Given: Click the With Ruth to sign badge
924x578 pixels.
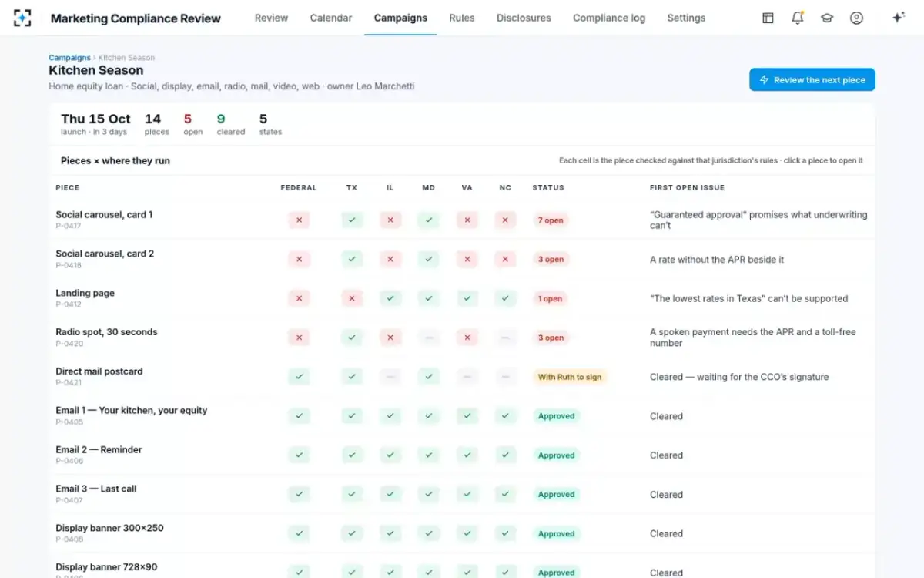Looking at the screenshot, I should tap(570, 377).
